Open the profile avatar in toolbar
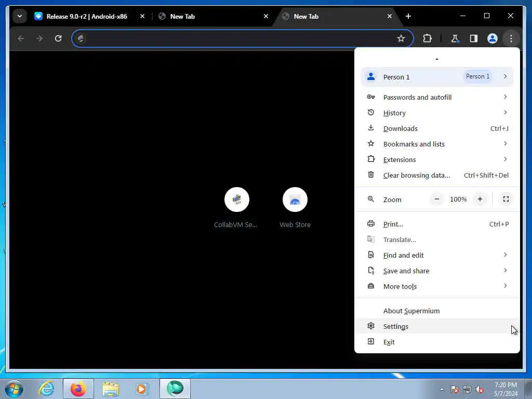Image resolution: width=532 pixels, height=399 pixels. pyautogui.click(x=493, y=38)
